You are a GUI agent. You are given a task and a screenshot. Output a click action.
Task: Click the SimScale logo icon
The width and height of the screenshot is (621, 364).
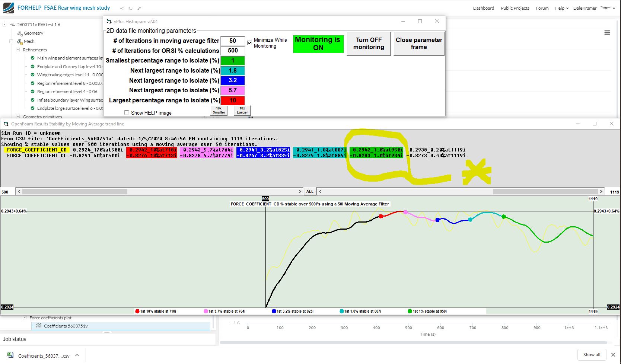(x=8, y=8)
